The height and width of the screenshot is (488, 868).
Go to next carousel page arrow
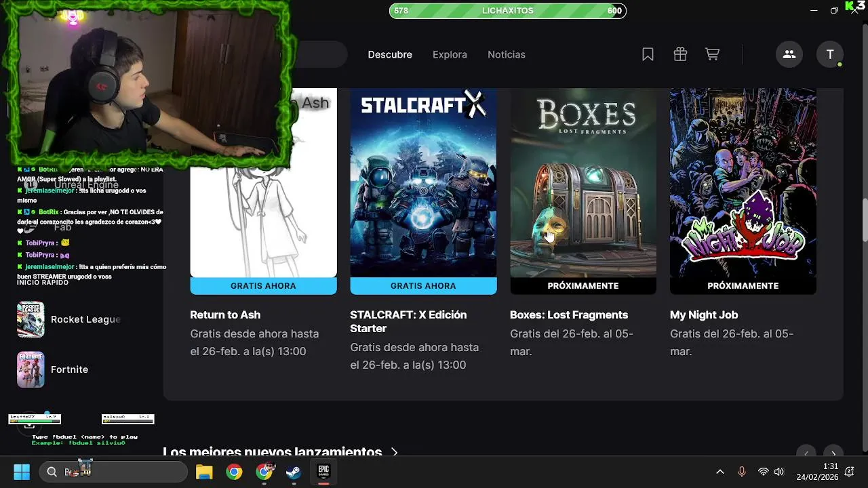coord(833,453)
